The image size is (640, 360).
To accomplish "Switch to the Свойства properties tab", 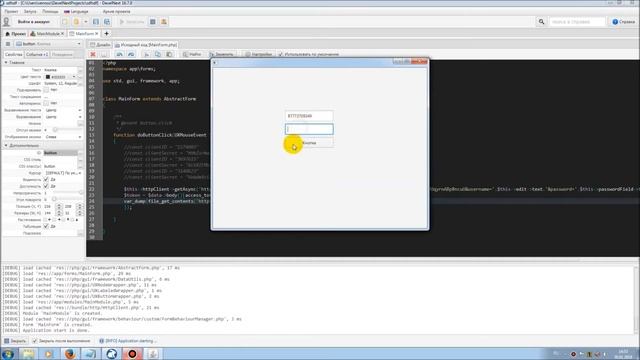I will pyautogui.click(x=13, y=54).
